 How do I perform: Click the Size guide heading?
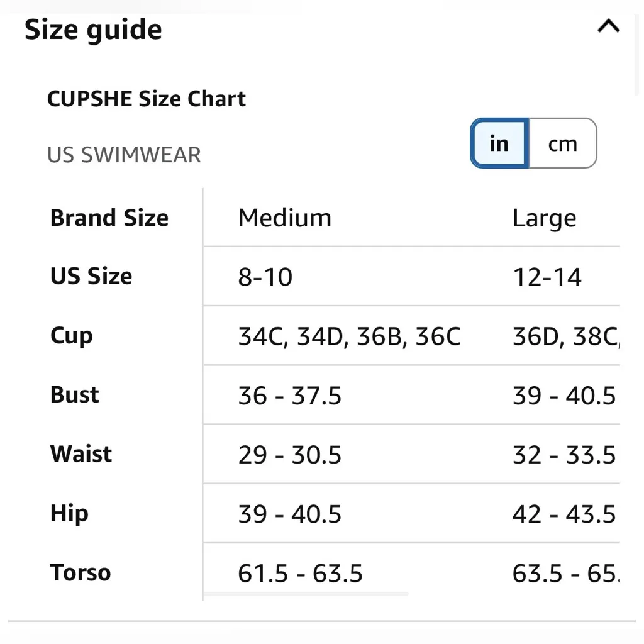coord(93,30)
